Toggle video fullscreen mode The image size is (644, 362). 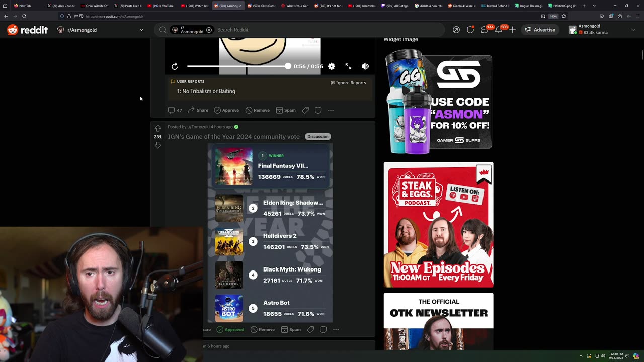348,66
